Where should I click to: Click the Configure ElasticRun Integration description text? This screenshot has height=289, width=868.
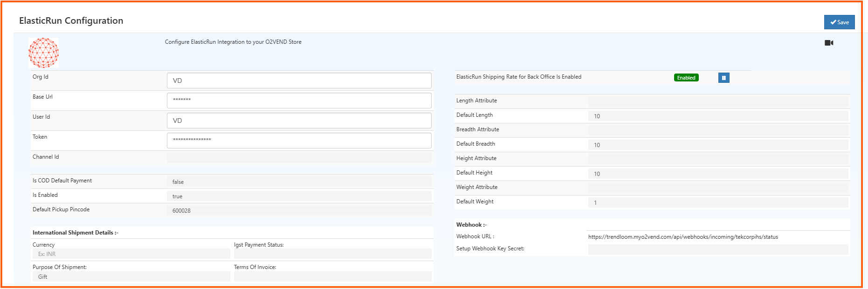click(233, 42)
